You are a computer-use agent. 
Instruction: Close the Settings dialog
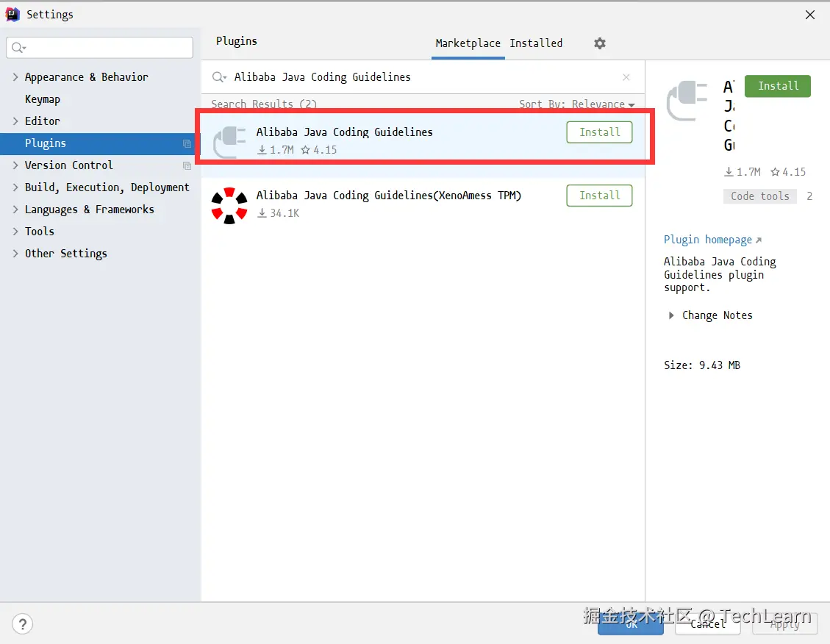[810, 15]
